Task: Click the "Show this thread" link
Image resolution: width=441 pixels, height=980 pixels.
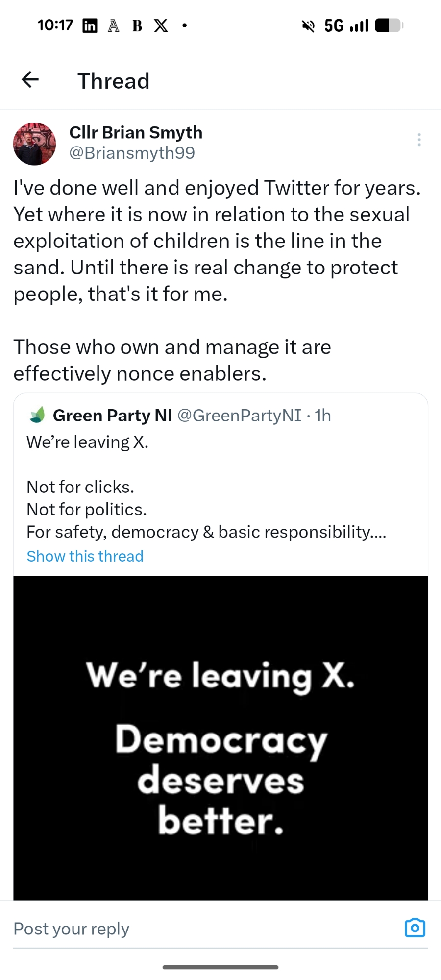Action: pyautogui.click(x=85, y=556)
